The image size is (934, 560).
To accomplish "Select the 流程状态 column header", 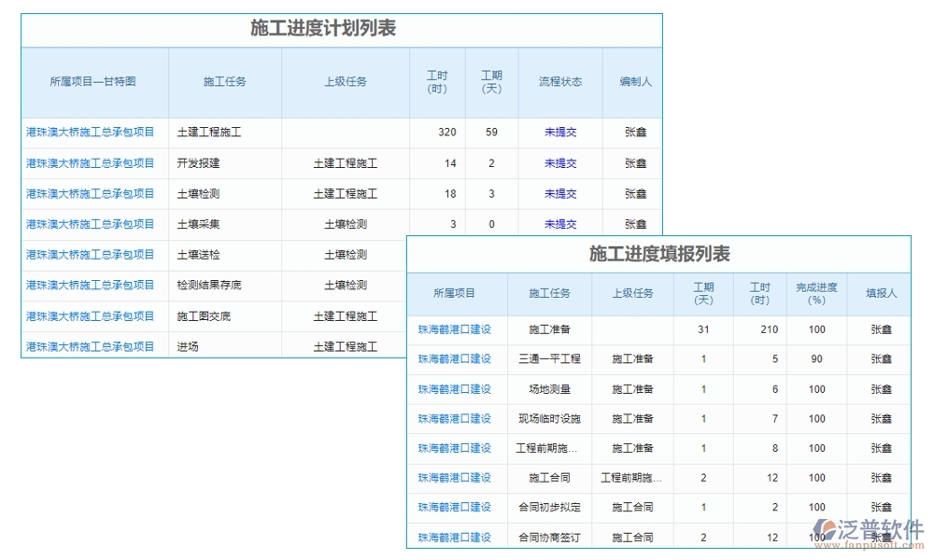I will (559, 82).
